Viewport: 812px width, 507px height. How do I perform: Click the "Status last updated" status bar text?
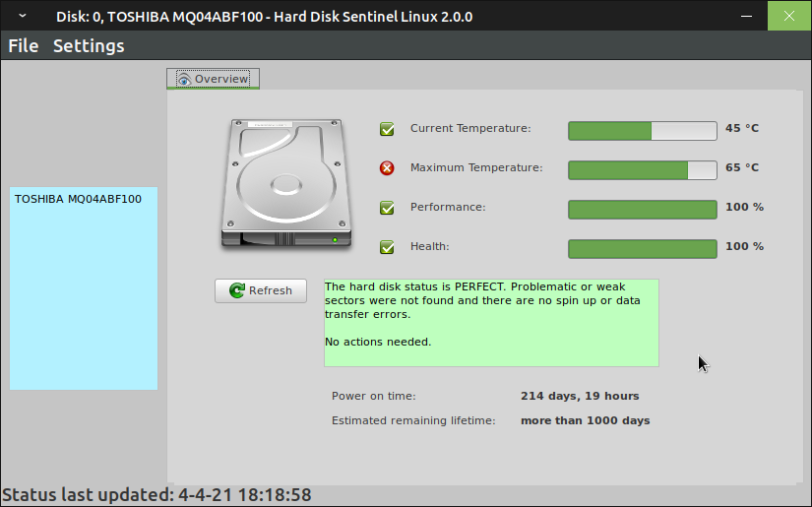click(156, 495)
